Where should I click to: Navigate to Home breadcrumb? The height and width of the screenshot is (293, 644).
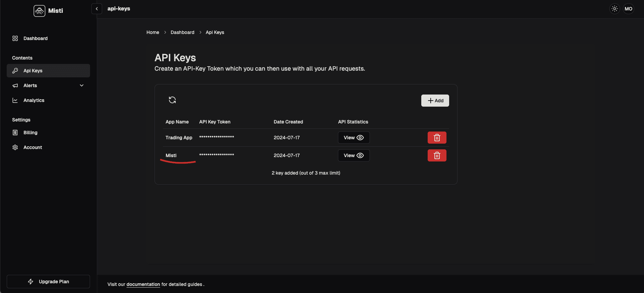153,32
